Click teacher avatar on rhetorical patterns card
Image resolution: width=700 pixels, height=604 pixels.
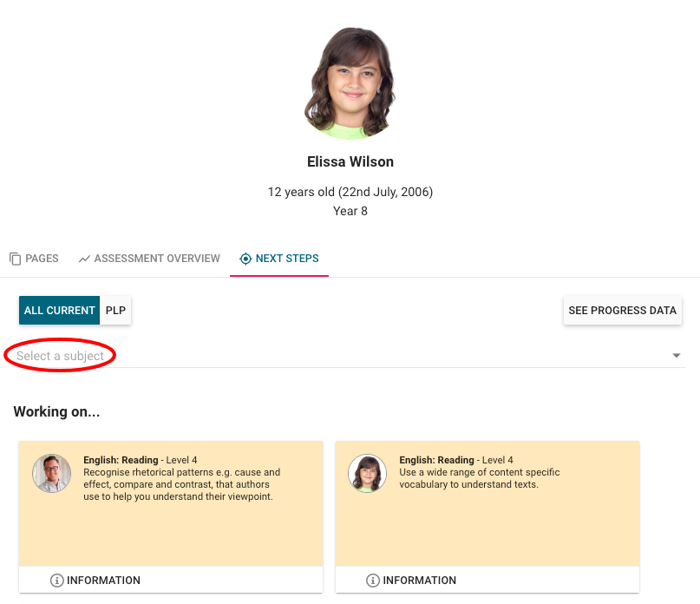point(51,474)
